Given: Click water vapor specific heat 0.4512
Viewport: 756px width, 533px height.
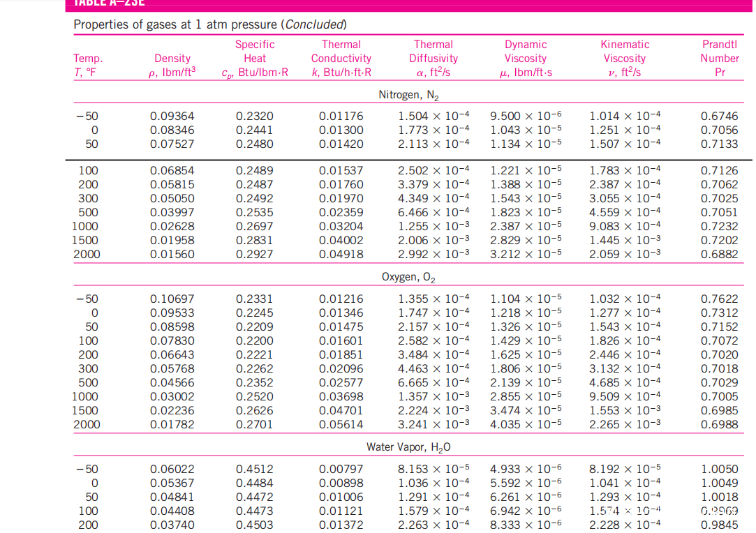Looking at the screenshot, I should click(255, 470).
